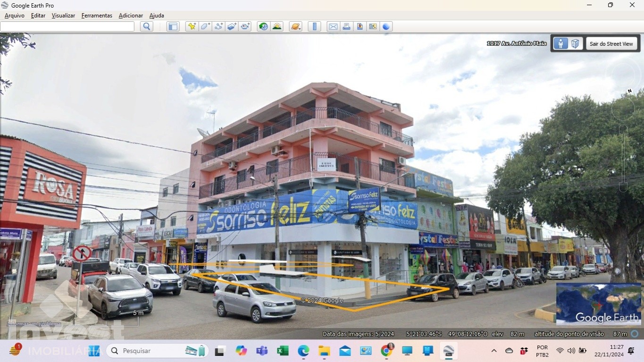Click the 1017 Av. Antônio Maia address label
Image resolution: width=644 pixels, height=362 pixels.
[x=517, y=43]
